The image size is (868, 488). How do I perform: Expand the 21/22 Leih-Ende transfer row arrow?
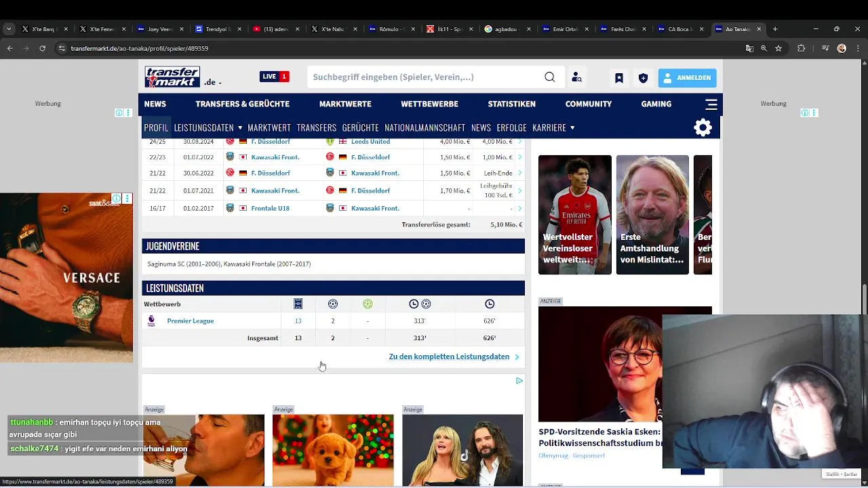pyautogui.click(x=520, y=174)
